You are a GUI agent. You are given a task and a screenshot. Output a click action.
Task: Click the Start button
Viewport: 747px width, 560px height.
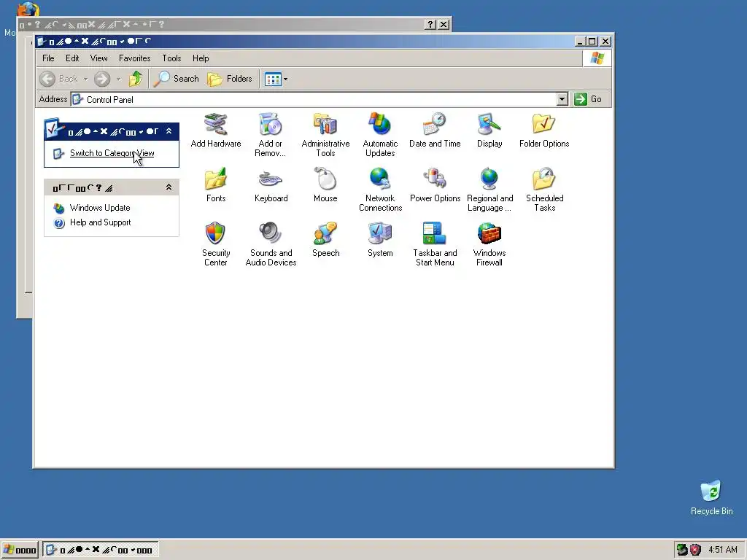(20, 550)
